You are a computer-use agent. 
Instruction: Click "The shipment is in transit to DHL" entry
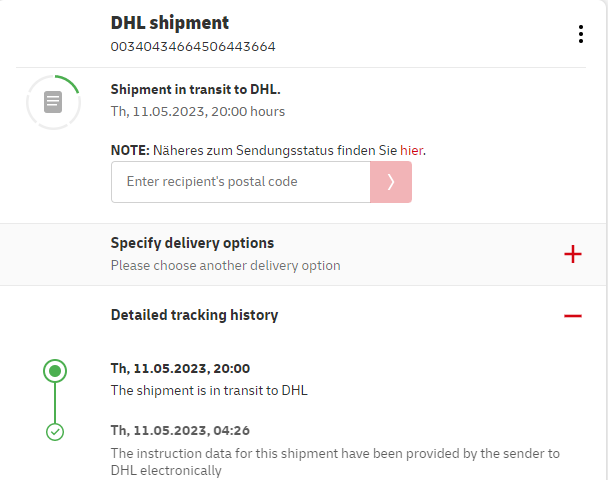pyautogui.click(x=209, y=390)
